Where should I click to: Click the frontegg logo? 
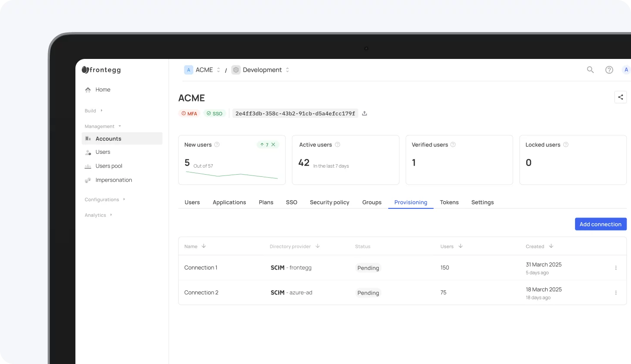tap(101, 70)
